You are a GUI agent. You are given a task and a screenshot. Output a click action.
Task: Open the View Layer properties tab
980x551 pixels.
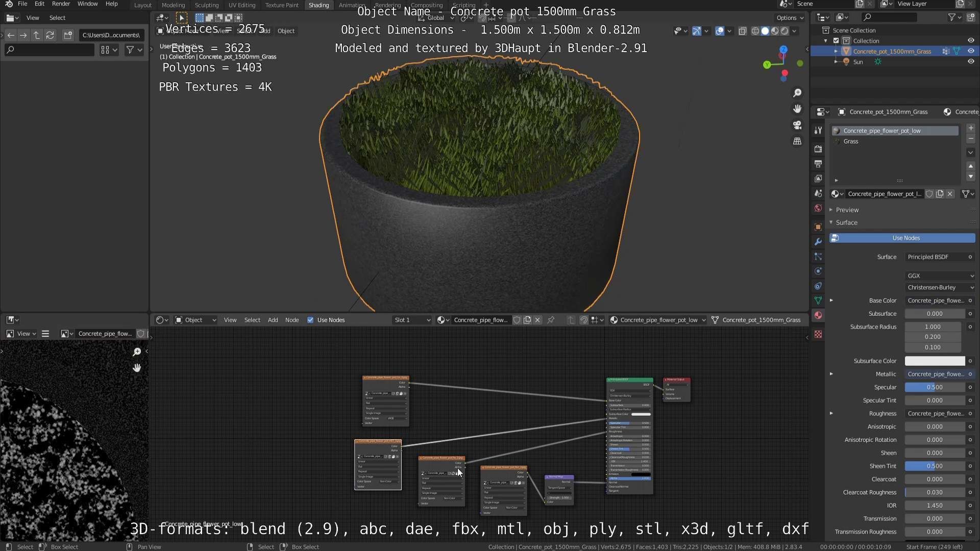pyautogui.click(x=818, y=179)
